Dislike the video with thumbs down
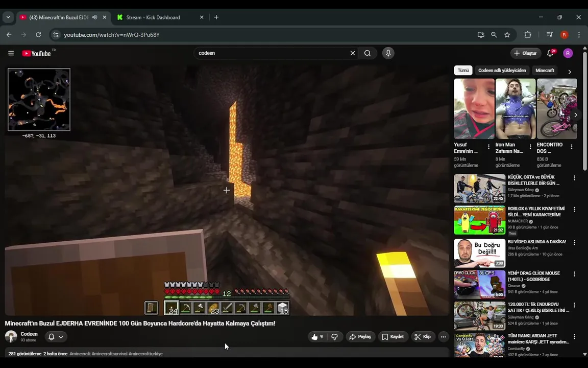588x368 pixels. point(334,337)
